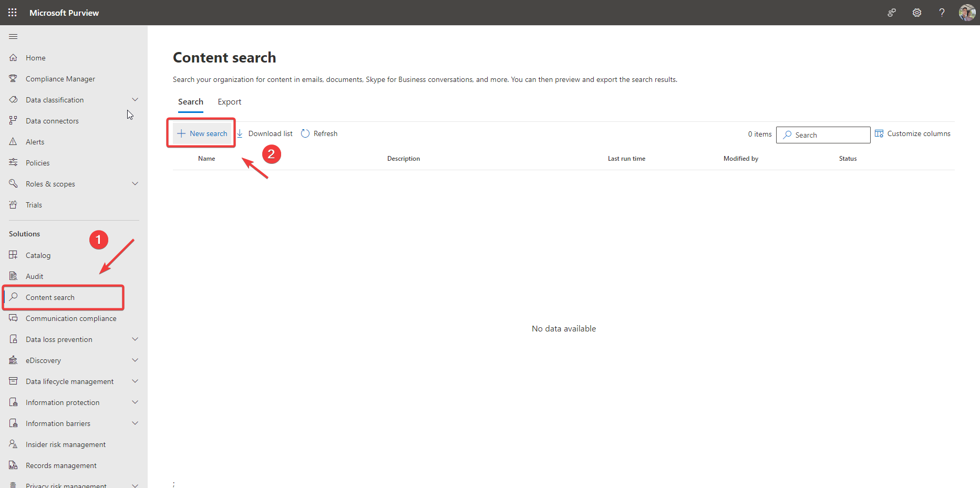Image resolution: width=980 pixels, height=488 pixels.
Task: Click the settings gear icon
Action: tap(916, 13)
